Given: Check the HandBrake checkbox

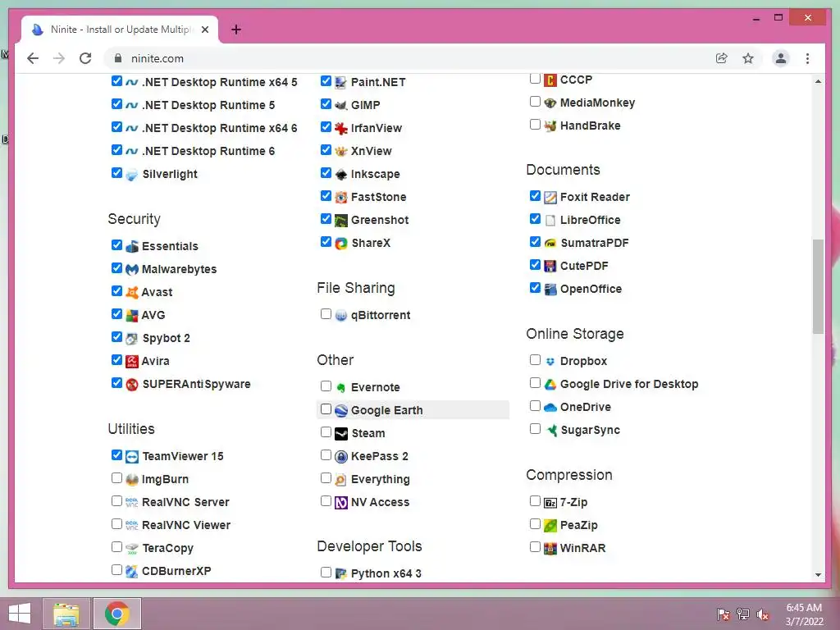Looking at the screenshot, I should tap(535, 125).
